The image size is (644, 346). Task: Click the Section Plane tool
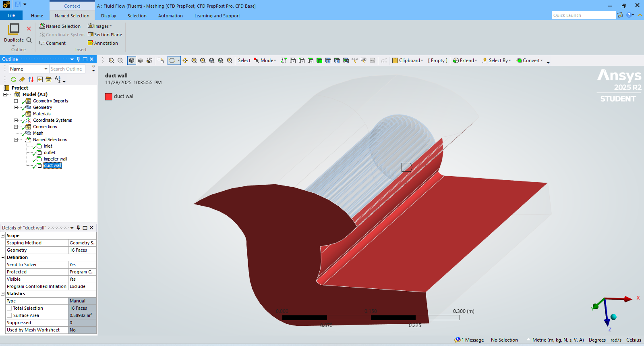coord(105,35)
